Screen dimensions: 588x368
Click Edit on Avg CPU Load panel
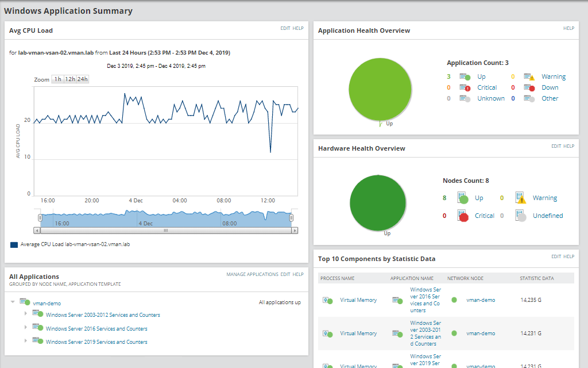point(285,28)
